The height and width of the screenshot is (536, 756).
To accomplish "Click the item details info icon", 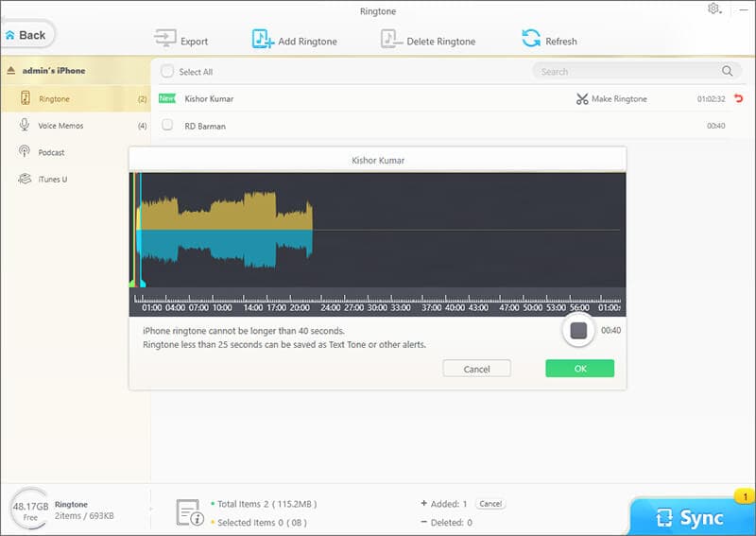I will pyautogui.click(x=190, y=512).
